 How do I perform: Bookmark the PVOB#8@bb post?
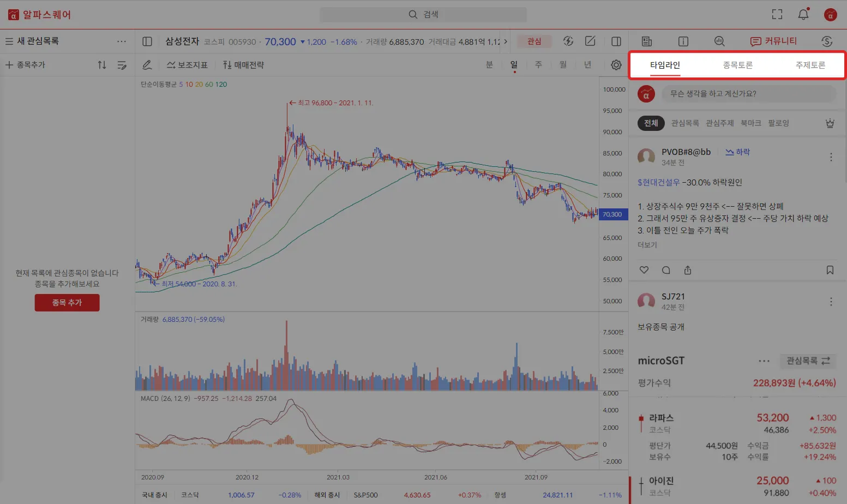click(830, 270)
